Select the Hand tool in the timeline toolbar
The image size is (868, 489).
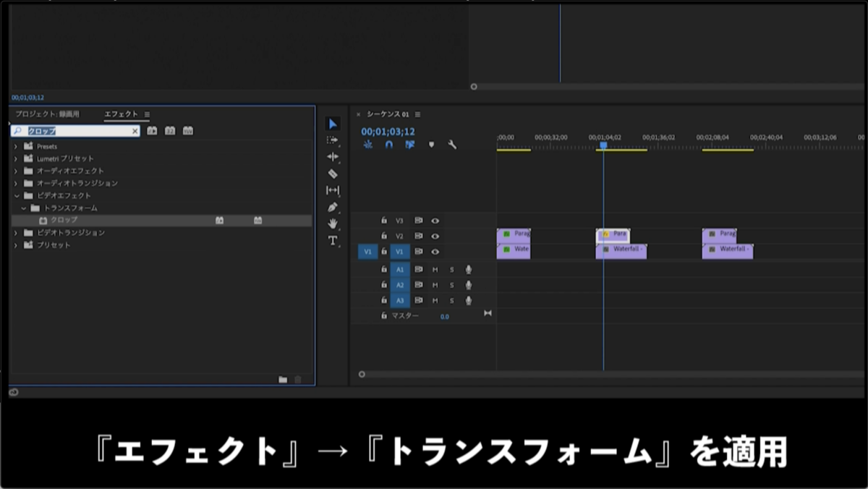tap(333, 224)
